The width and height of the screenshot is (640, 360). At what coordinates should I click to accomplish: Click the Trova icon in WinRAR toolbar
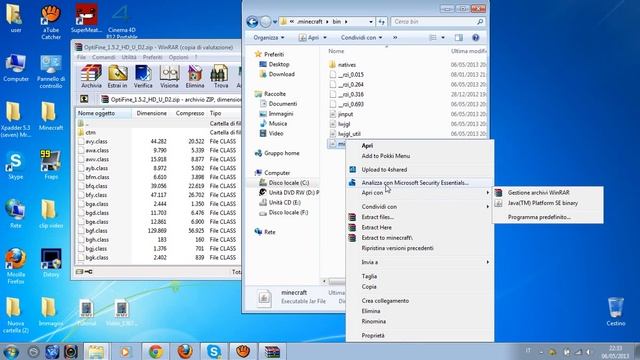click(x=221, y=76)
